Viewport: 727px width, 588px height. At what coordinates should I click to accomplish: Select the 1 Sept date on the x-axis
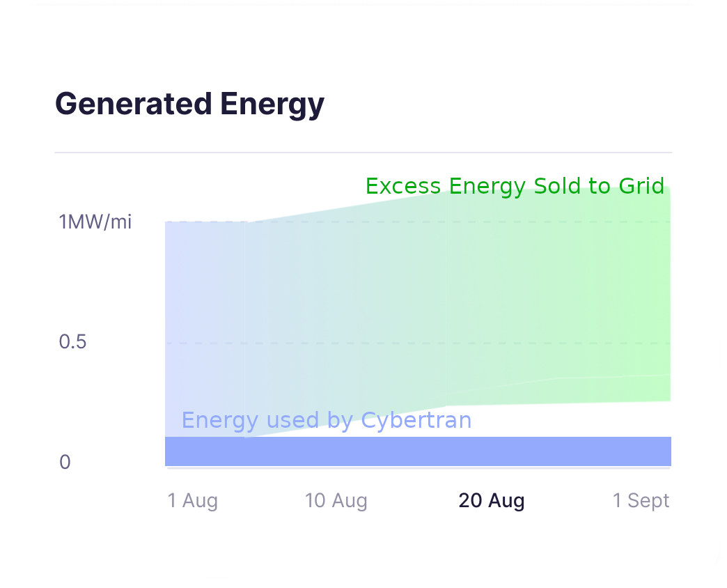pos(641,500)
